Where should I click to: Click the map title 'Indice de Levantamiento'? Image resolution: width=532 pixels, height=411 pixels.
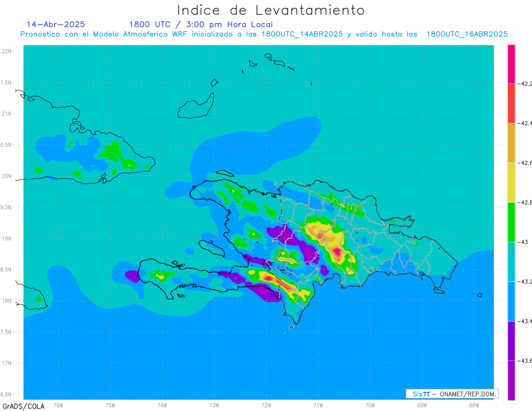(270, 10)
